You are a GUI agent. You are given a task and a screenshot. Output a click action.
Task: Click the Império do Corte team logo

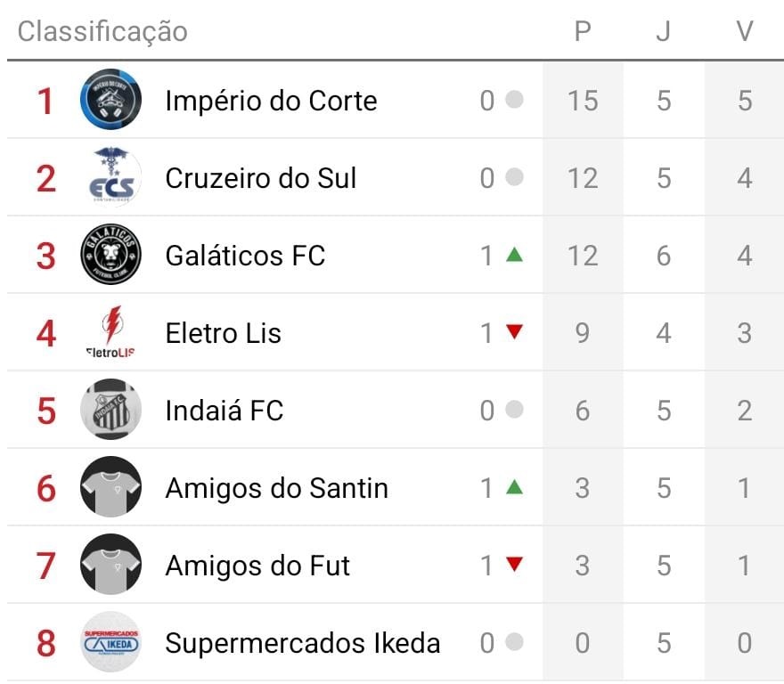(x=110, y=100)
